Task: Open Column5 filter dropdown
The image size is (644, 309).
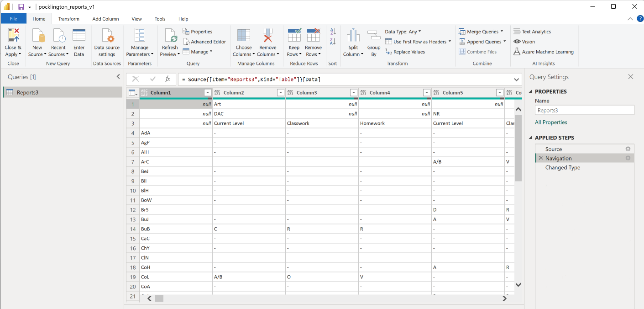Action: click(500, 93)
